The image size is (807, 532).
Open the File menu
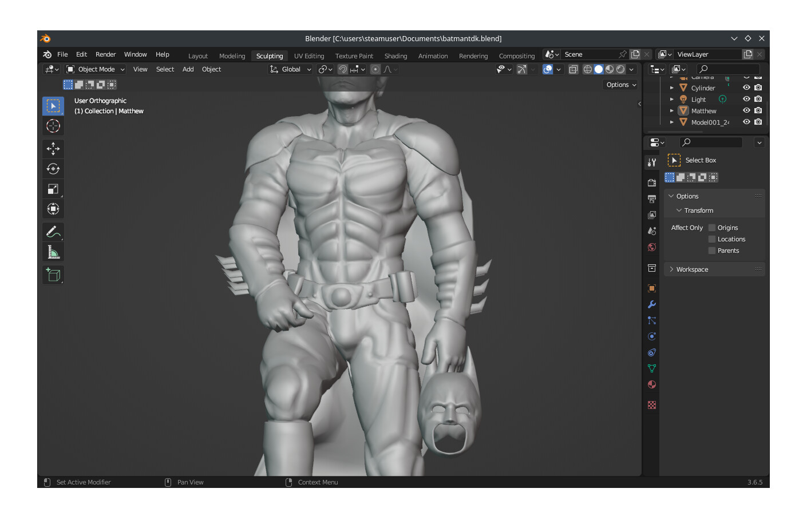pyautogui.click(x=62, y=54)
